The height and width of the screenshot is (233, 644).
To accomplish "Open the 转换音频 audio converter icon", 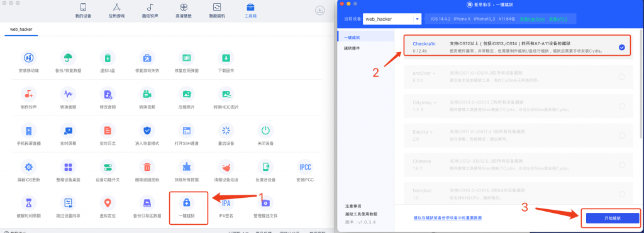I will coord(68,94).
